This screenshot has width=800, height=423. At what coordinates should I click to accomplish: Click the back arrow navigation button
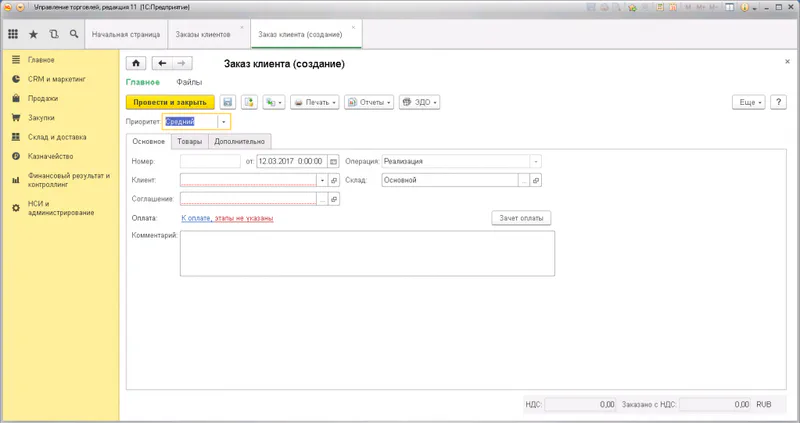pyautogui.click(x=162, y=64)
